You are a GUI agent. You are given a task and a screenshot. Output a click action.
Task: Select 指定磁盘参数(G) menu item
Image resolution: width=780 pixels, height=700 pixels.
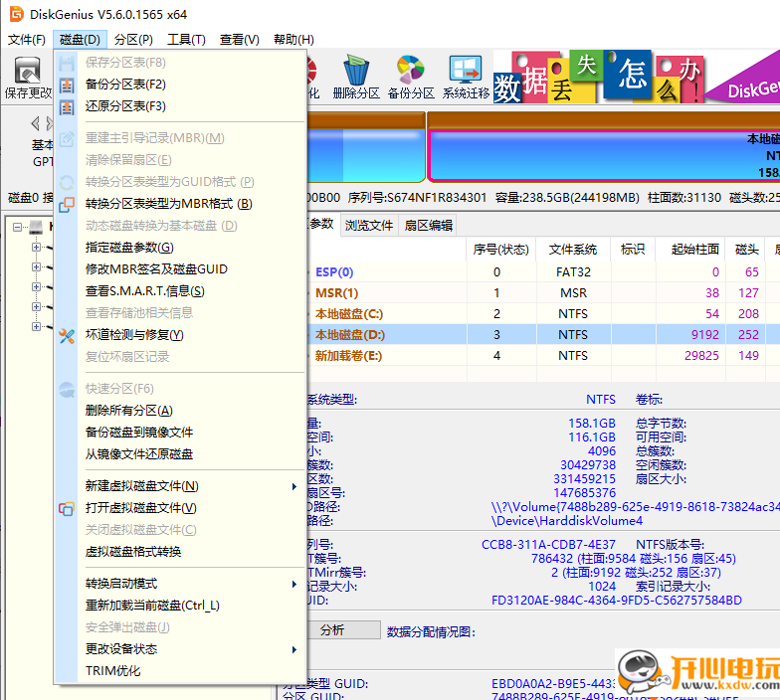click(x=180, y=248)
